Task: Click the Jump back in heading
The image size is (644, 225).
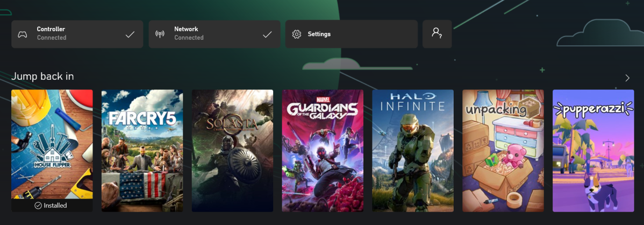Action: pyautogui.click(x=42, y=76)
